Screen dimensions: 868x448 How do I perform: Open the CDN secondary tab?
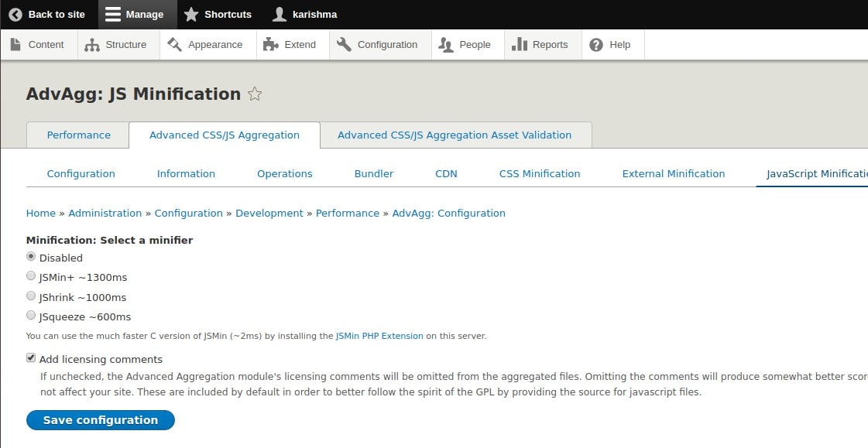tap(446, 173)
